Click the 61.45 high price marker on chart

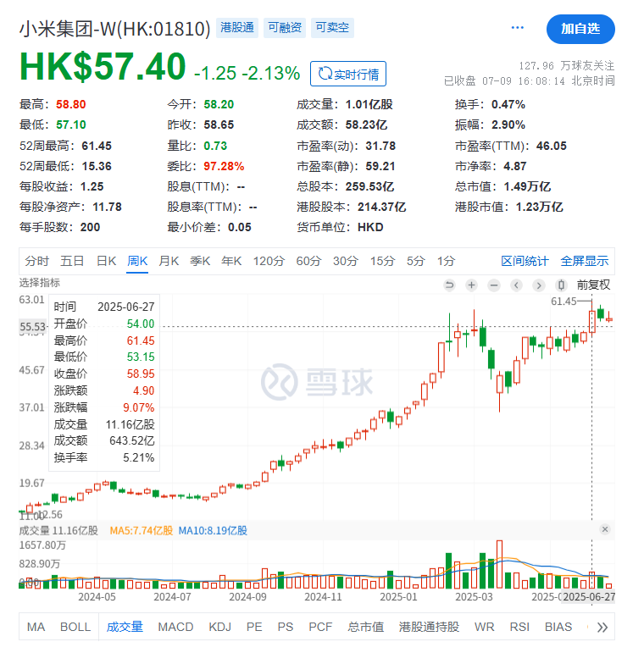(x=563, y=302)
